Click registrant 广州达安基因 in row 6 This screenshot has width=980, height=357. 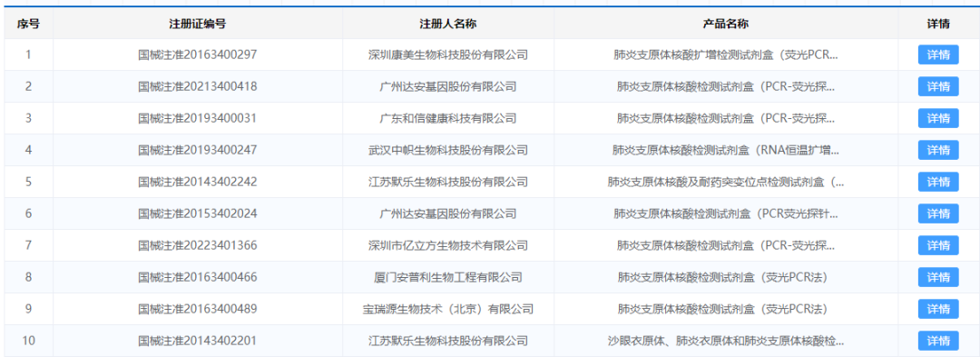click(x=448, y=213)
